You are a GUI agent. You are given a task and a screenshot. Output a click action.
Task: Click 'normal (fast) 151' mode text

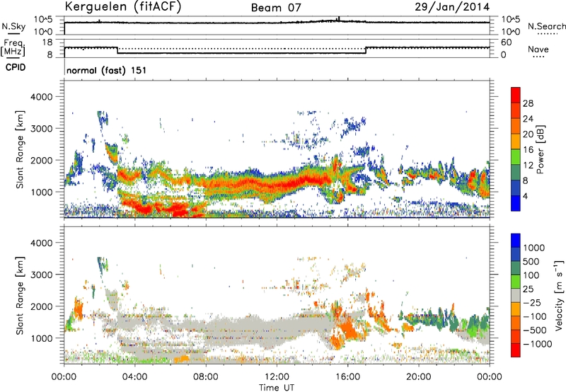point(107,70)
